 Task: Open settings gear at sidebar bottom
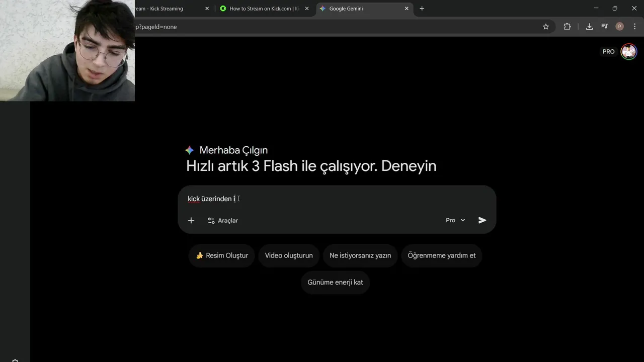click(x=15, y=360)
